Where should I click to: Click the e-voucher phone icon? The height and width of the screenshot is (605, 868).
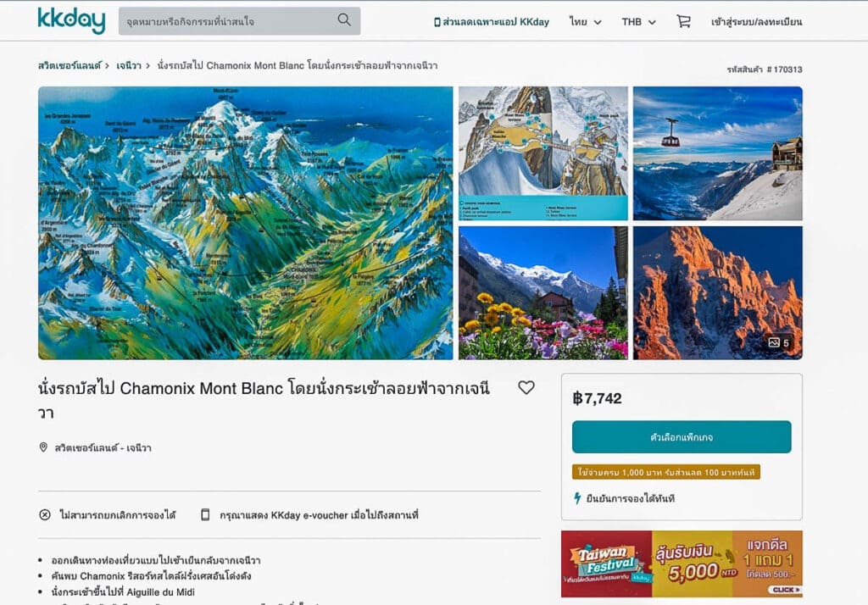tap(205, 515)
